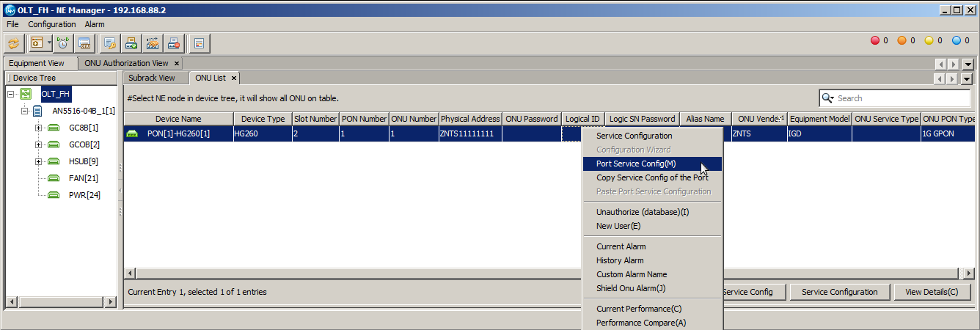Expand the GC8B[1] tree node

(x=38, y=128)
